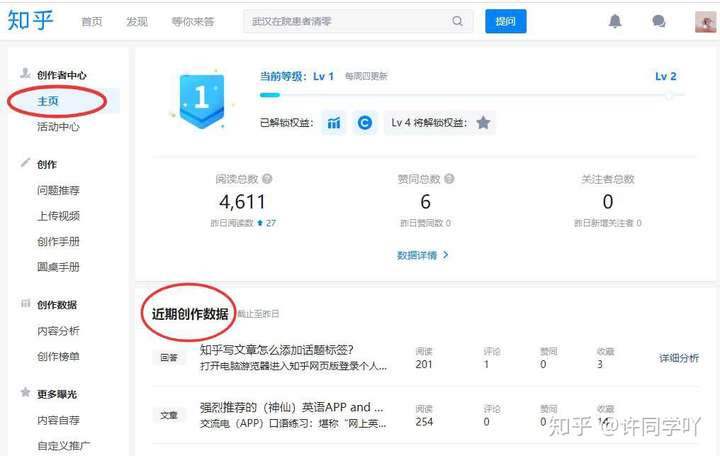Click the search input field
The width and height of the screenshot is (720, 456).
click(358, 21)
